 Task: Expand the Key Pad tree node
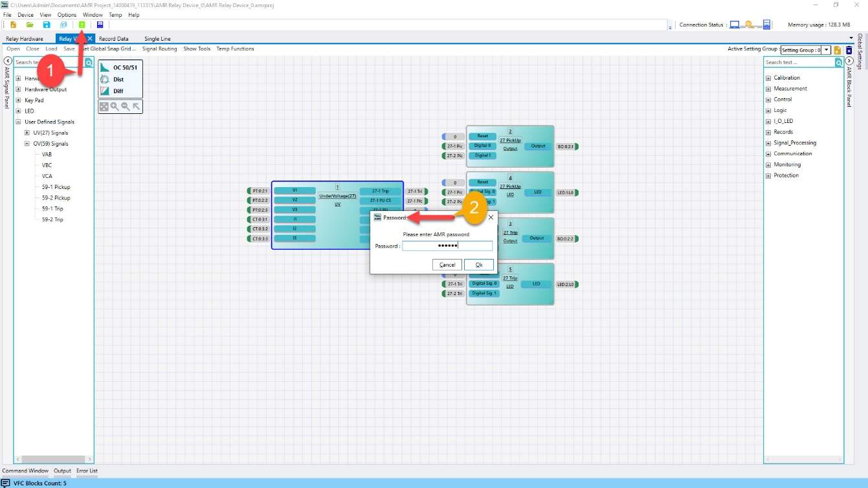tap(19, 100)
